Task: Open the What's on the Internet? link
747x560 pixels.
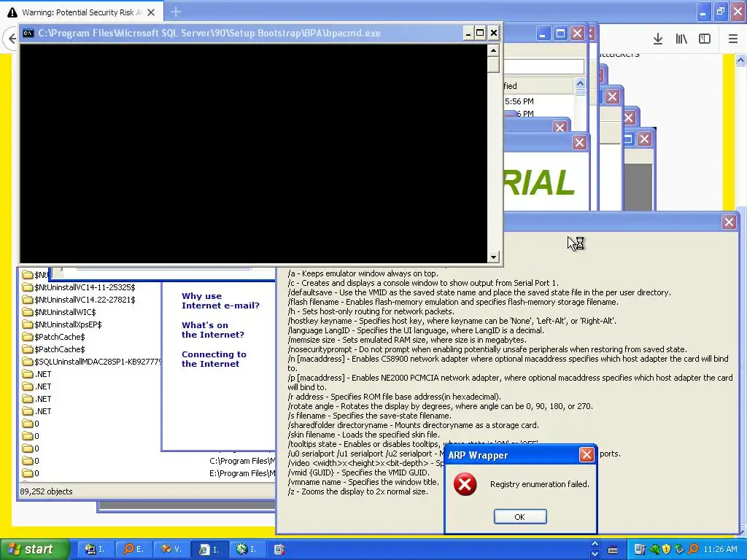Action: click(x=213, y=330)
